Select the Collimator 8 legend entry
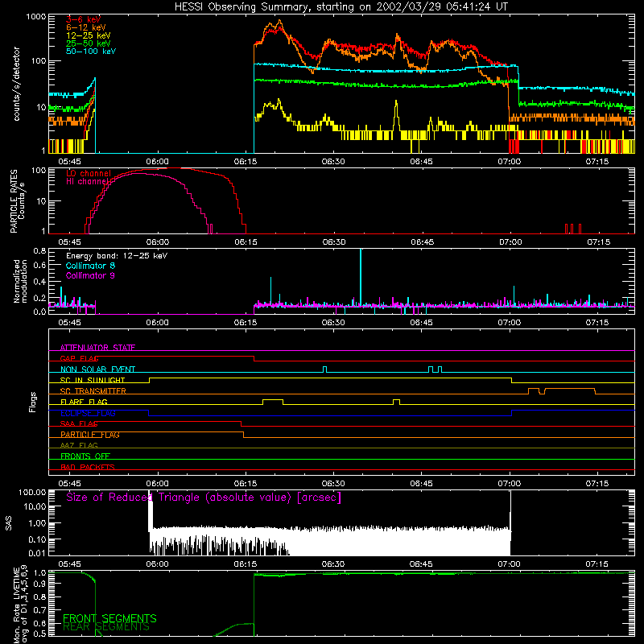The width and height of the screenshot is (644, 644). 90,266
